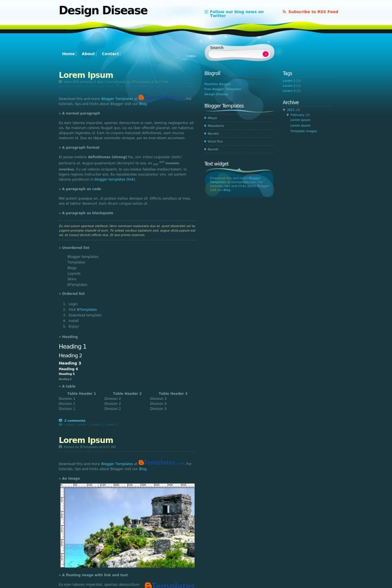Select the Lorem 2 tag
Screen dimensions: 392x588
pyautogui.click(x=289, y=86)
